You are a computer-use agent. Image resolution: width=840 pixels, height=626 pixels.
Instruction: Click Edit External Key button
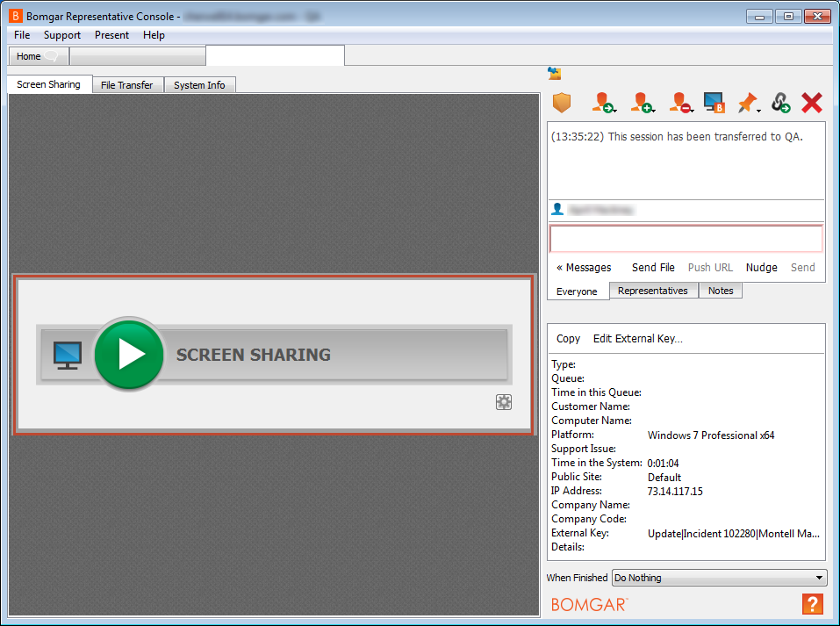click(x=637, y=339)
